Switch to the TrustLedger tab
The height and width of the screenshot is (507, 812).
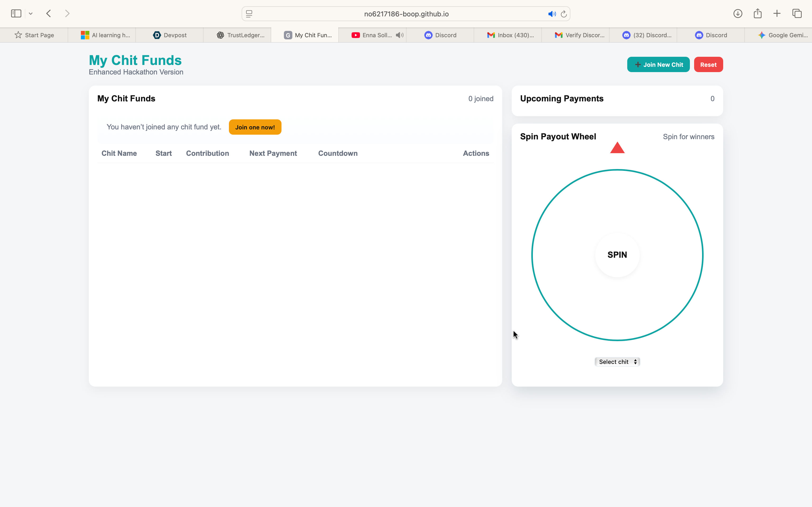click(240, 35)
